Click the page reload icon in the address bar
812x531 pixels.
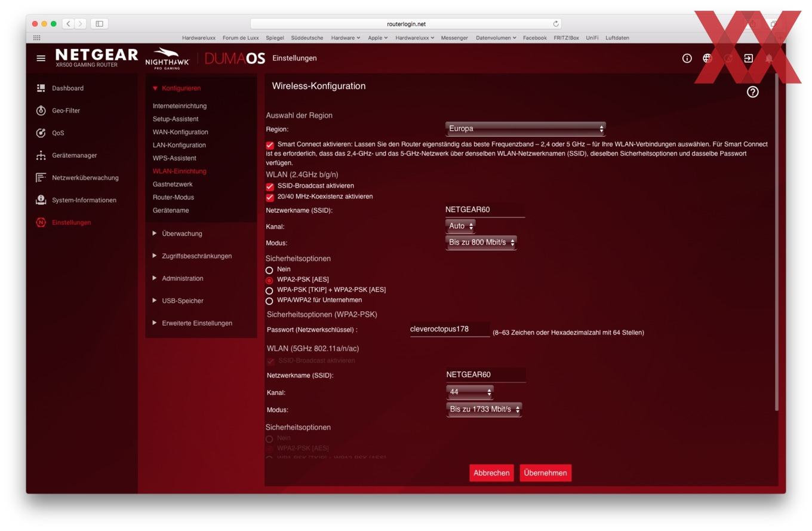556,24
